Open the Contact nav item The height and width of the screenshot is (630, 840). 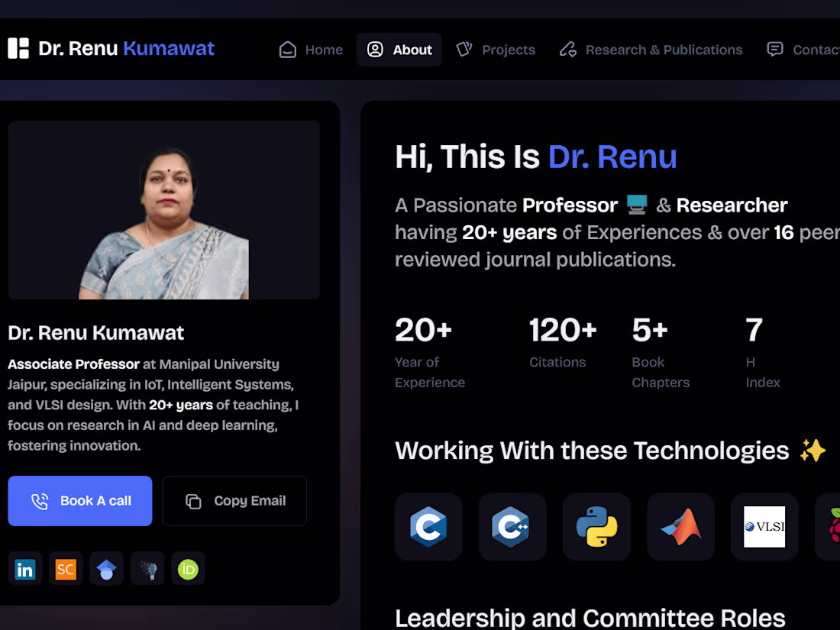(x=802, y=50)
